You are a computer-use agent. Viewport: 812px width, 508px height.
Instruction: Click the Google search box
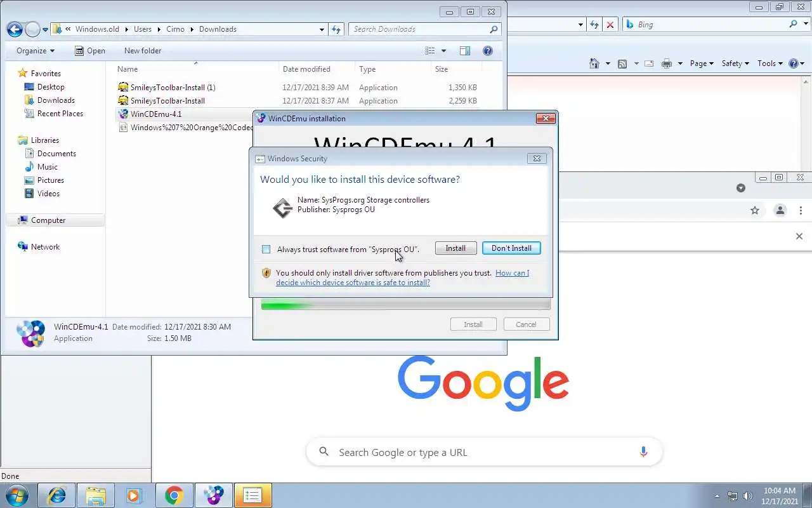484,453
